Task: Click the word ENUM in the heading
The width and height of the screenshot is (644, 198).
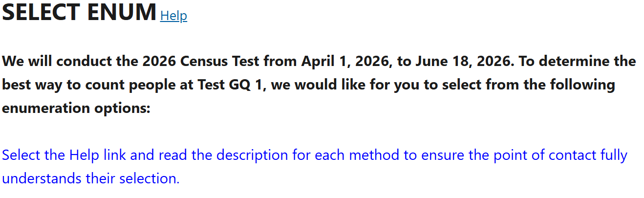Action: tap(122, 12)
